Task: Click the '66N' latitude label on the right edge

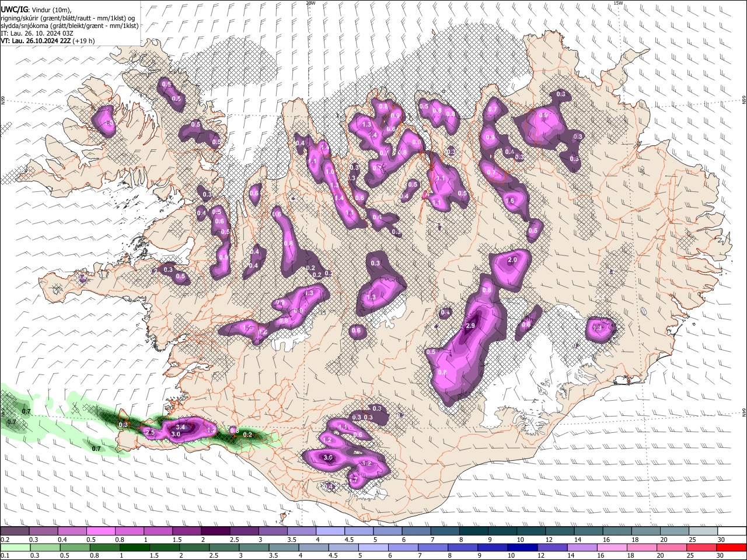Action: [744, 100]
